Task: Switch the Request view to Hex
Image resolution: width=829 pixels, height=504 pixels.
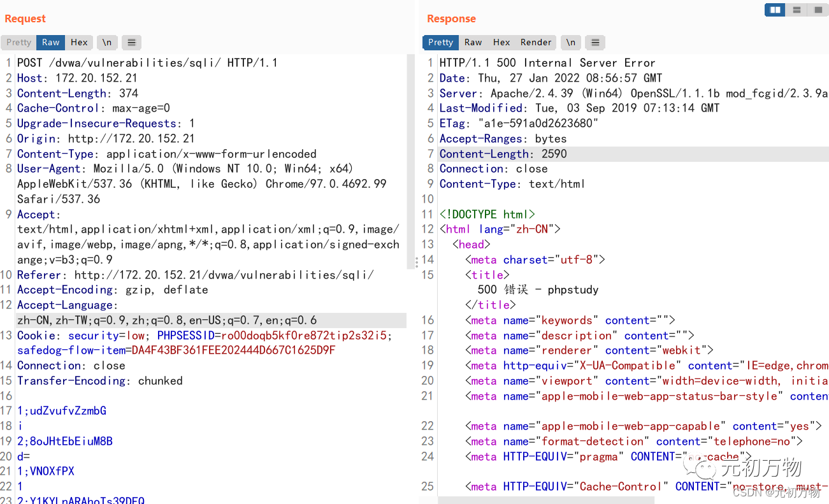Action: (x=78, y=42)
